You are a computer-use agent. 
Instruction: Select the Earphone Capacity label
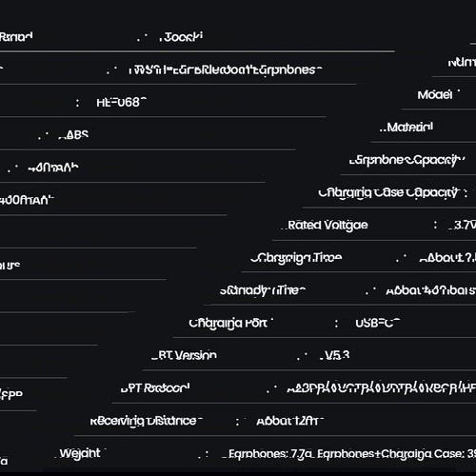pyautogui.click(x=406, y=161)
